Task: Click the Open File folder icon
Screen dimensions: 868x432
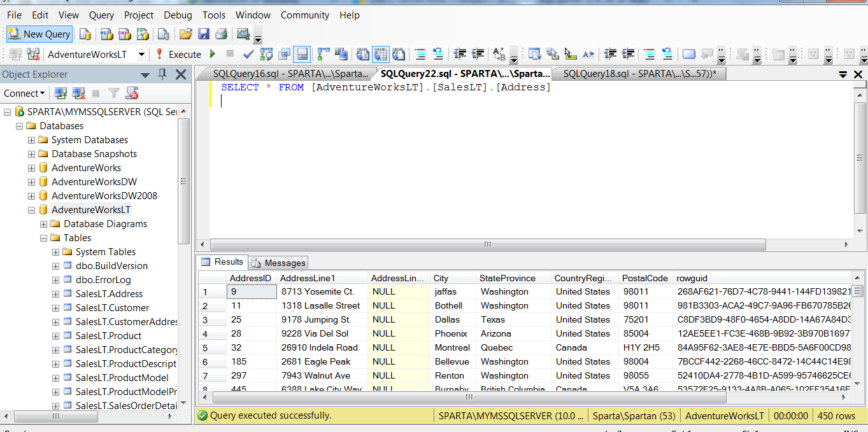Action: point(185,34)
